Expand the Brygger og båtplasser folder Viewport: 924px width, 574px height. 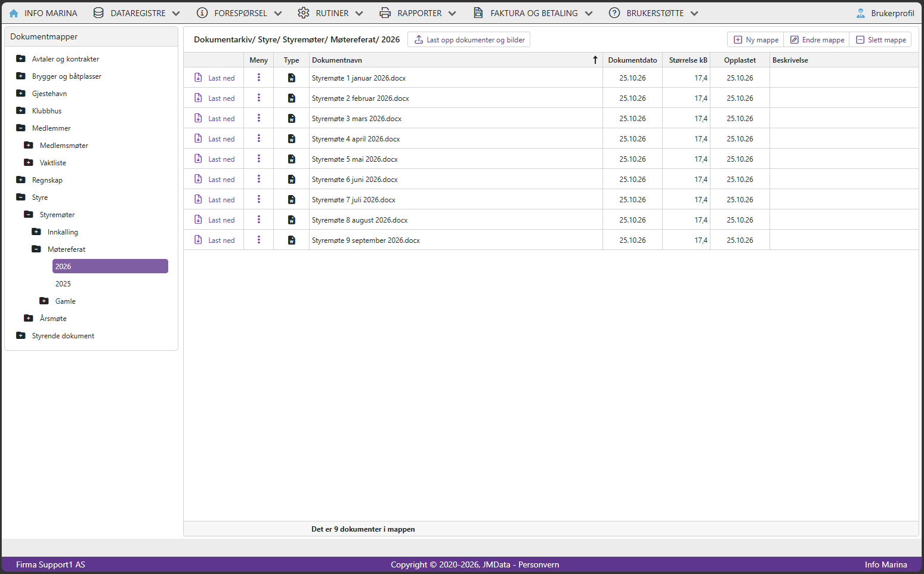(21, 76)
